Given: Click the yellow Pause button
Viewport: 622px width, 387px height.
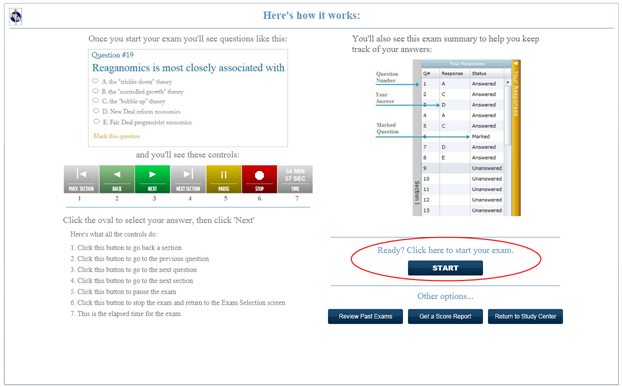Looking at the screenshot, I should click(224, 179).
